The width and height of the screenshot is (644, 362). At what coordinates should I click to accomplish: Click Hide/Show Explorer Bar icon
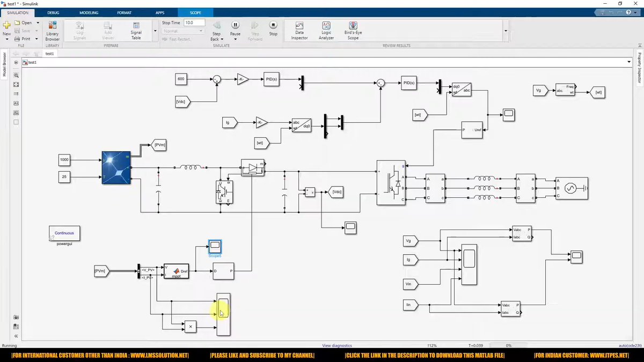click(x=16, y=62)
